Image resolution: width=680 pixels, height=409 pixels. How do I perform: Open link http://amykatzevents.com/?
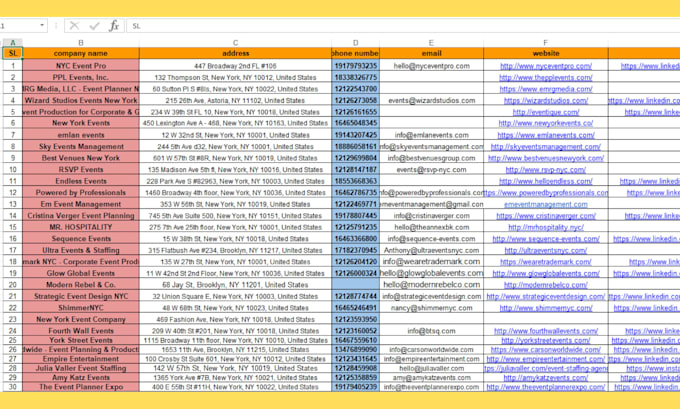pyautogui.click(x=546, y=378)
